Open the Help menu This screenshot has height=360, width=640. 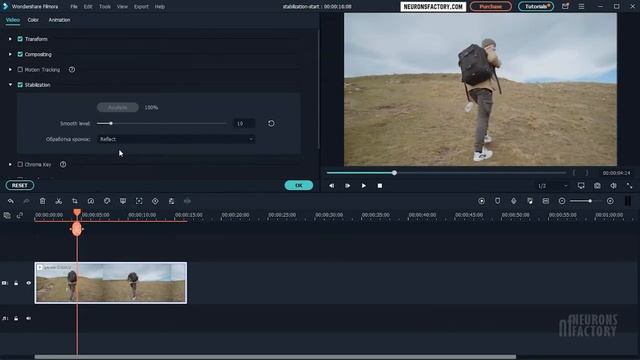[x=160, y=7]
